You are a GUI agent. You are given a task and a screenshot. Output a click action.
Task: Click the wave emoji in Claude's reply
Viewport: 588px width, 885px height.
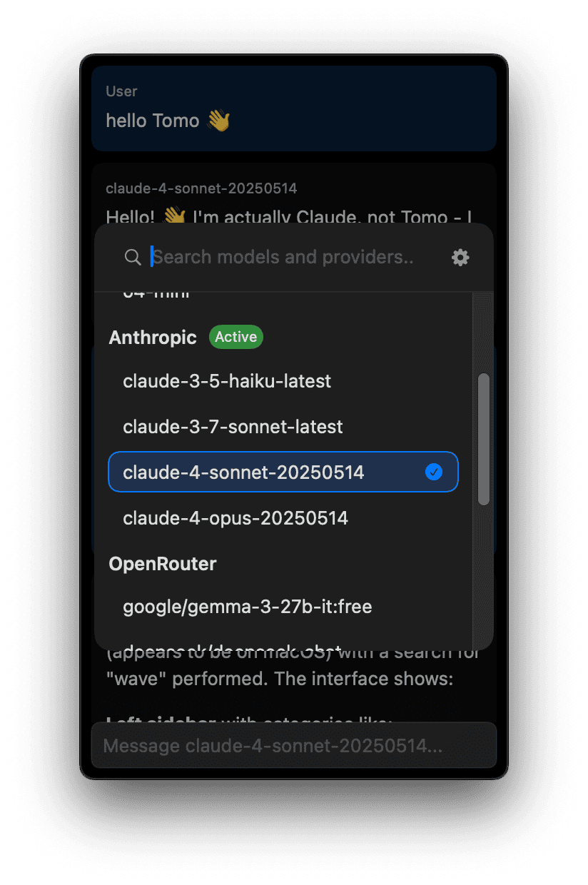pyautogui.click(x=174, y=216)
